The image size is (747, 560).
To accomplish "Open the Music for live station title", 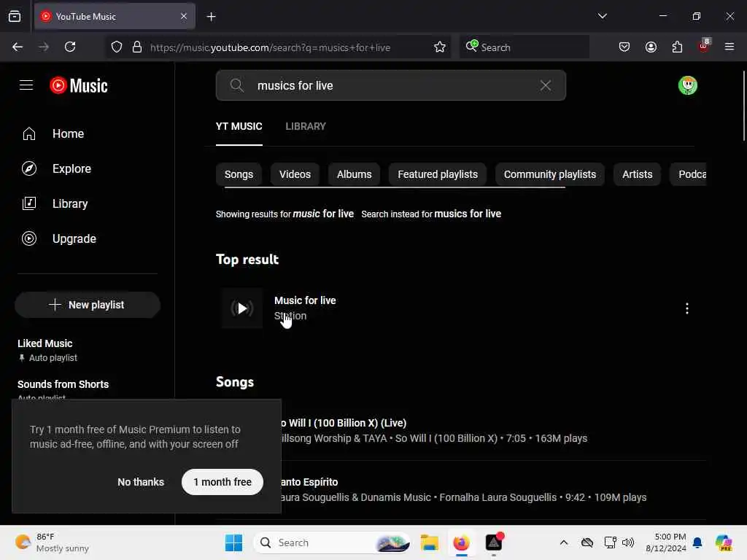I will point(305,300).
